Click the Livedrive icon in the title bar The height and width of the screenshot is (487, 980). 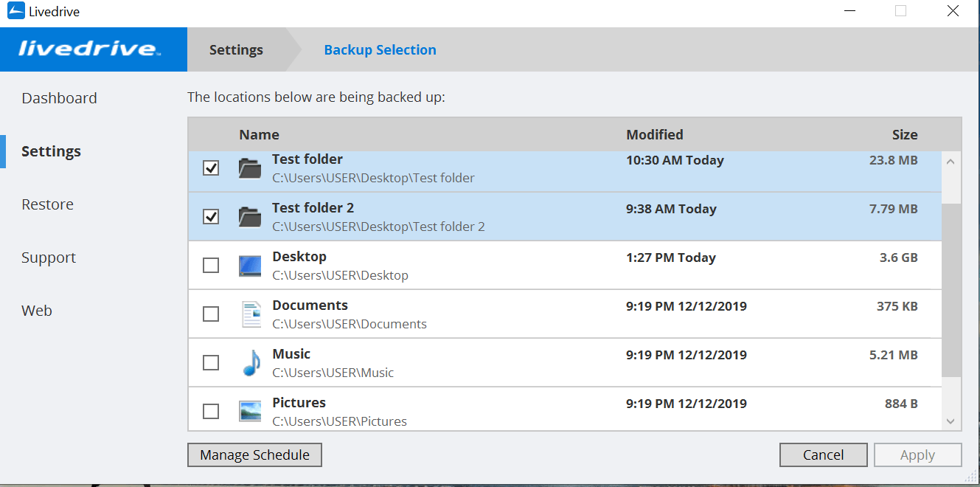[x=16, y=11]
